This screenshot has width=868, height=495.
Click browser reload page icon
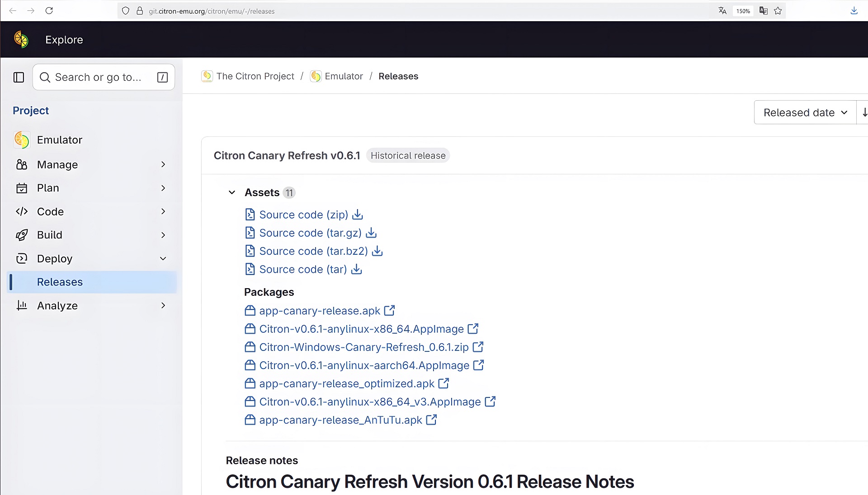[x=49, y=11]
